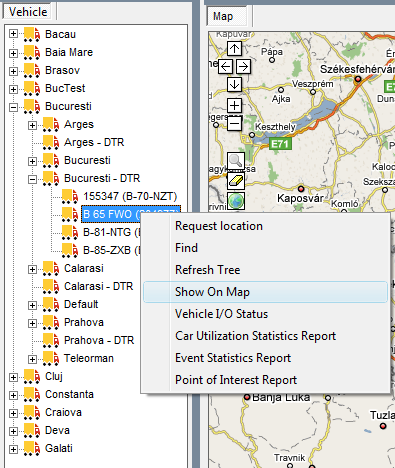This screenshot has height=468, width=395.
Task: Expand the BucTest tree node
Action: tap(13, 89)
